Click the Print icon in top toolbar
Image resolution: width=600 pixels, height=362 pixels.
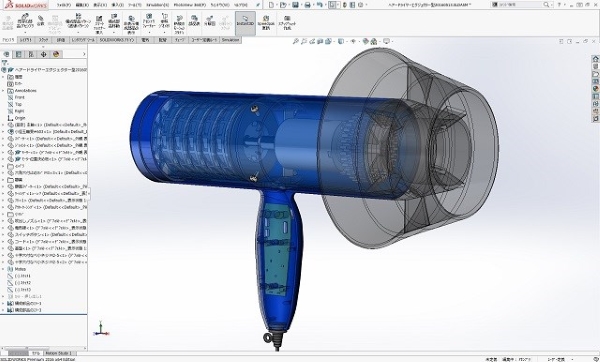point(307,5)
